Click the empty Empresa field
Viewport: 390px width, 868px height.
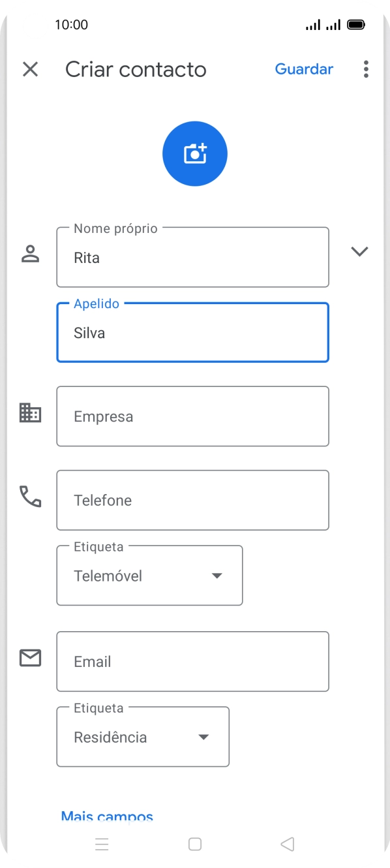tap(192, 416)
